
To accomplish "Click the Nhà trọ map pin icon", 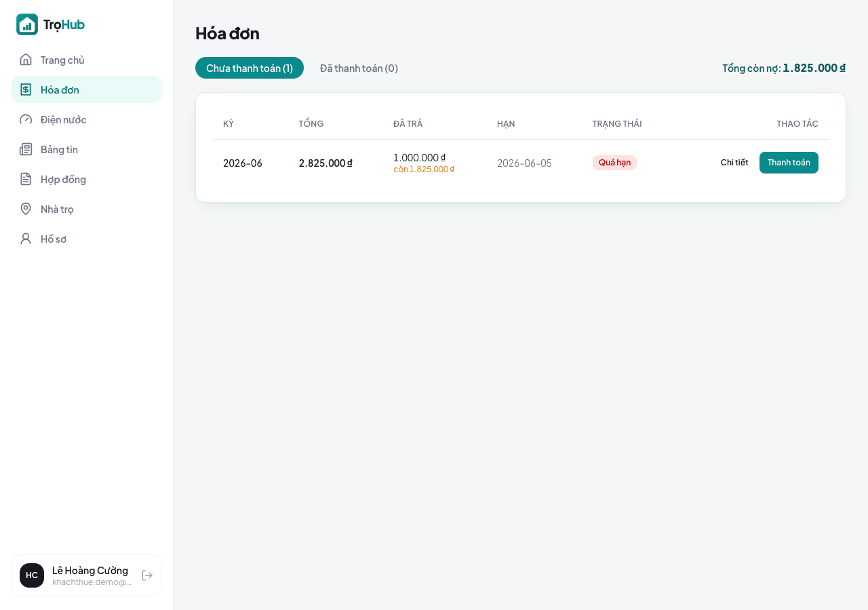I will pyautogui.click(x=26, y=209).
